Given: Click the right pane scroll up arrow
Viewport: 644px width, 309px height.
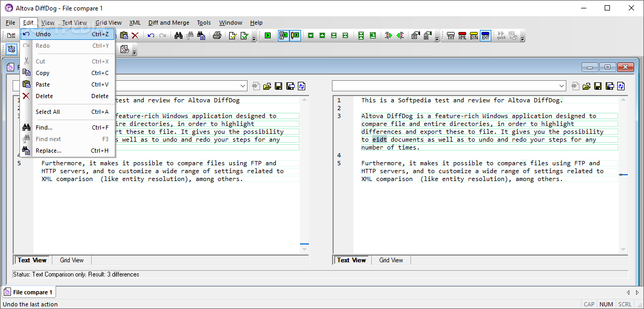Looking at the screenshot, I should coord(623,100).
